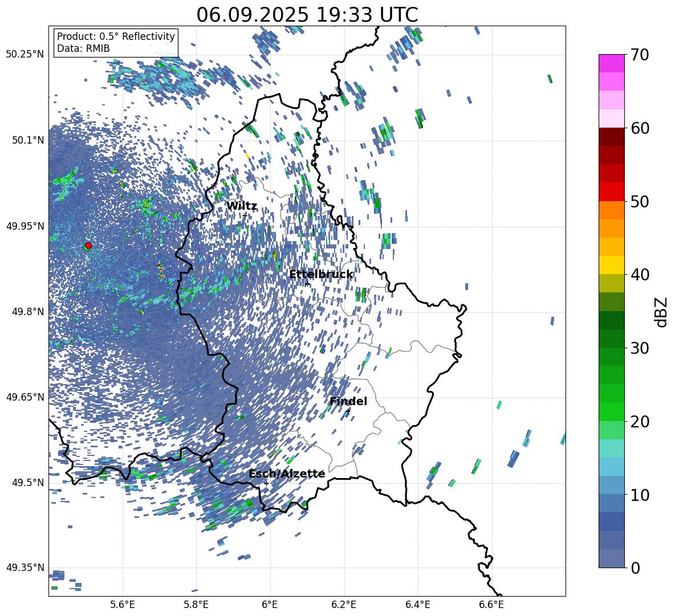Click the 6.6°E longitude label
The image size is (675, 616).
(x=491, y=605)
